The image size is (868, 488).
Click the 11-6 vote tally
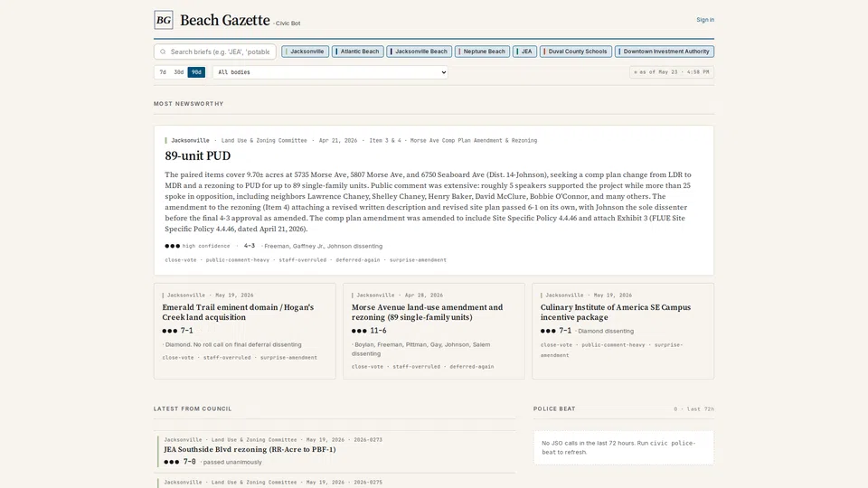[x=378, y=331]
